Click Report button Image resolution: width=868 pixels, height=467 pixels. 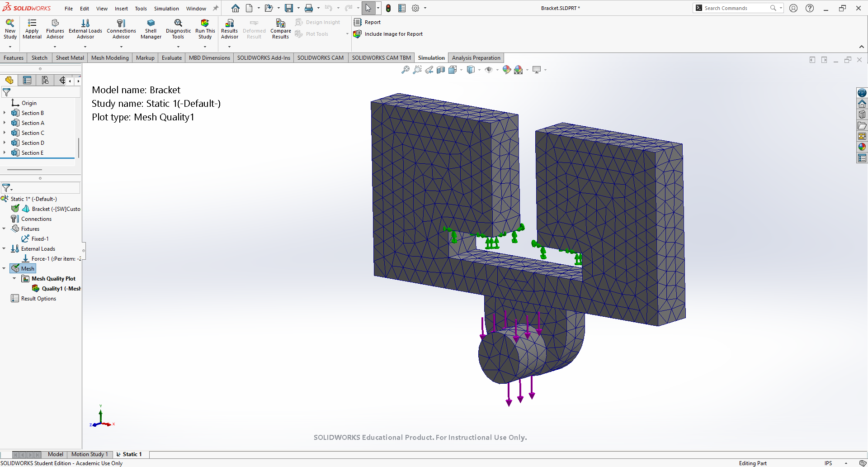368,22
